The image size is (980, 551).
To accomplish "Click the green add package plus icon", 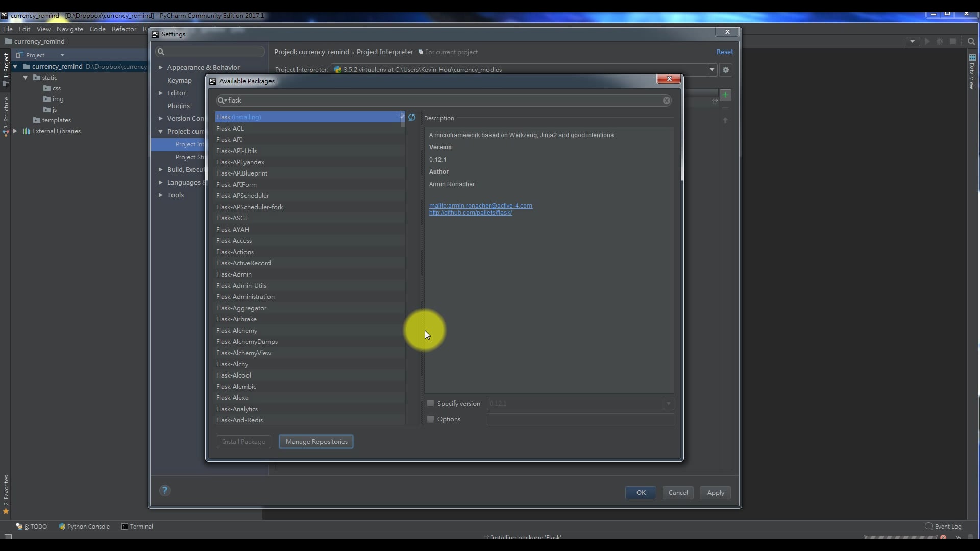I will pyautogui.click(x=725, y=95).
